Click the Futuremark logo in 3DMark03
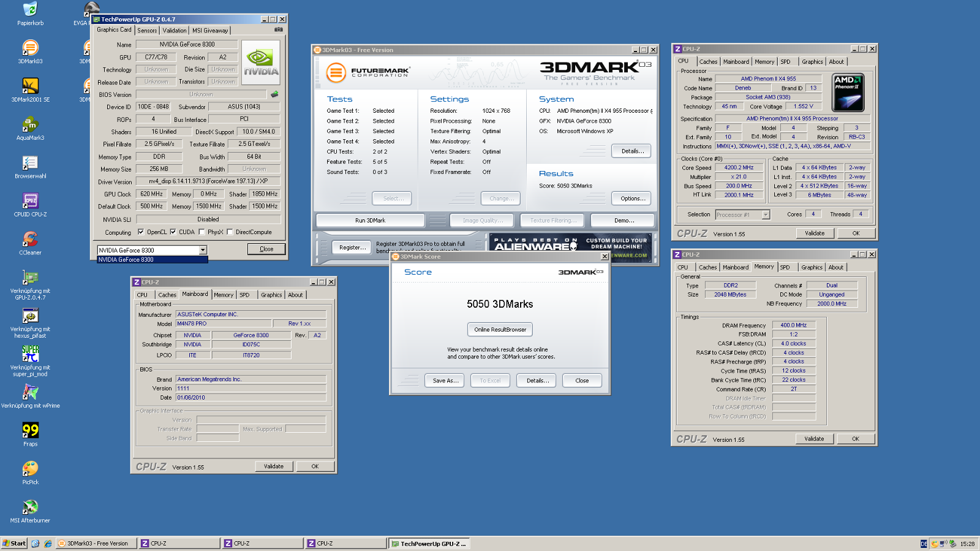Viewport: 980px width, 551px height. 367,72
